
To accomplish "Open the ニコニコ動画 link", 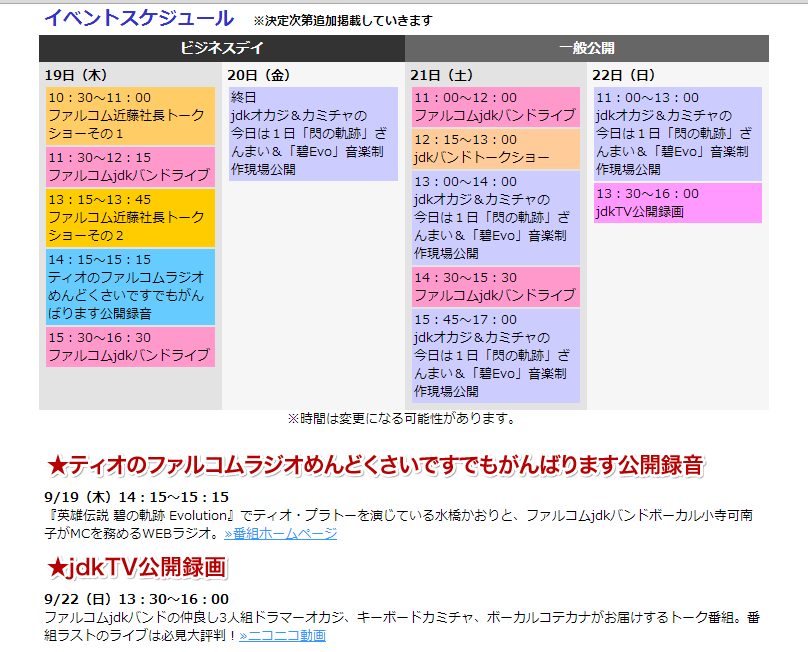I will pos(282,636).
